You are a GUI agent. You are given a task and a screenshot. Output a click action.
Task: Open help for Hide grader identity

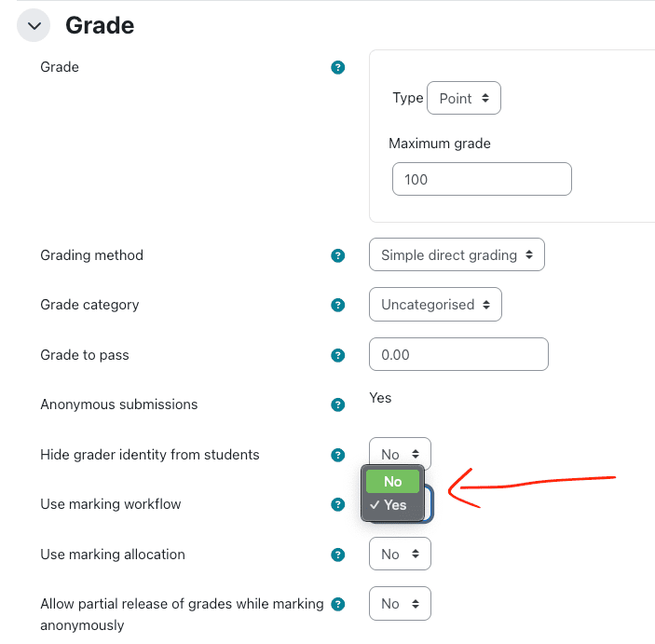[x=338, y=455]
